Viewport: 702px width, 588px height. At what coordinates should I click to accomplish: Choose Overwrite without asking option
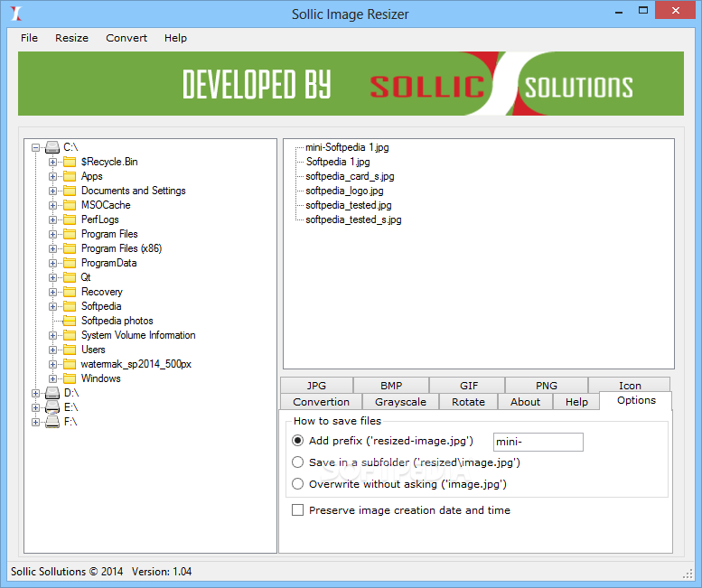tap(298, 484)
